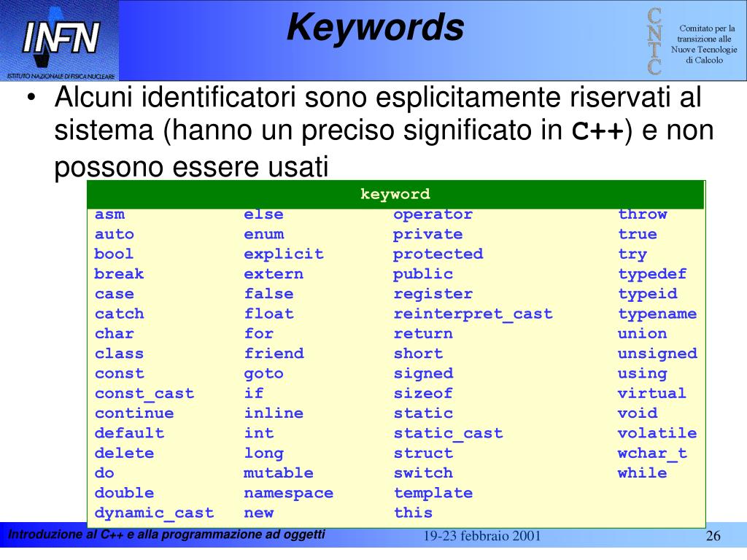This screenshot has width=747, height=560.
Task: Select the keyword mutable
Action: coord(279,472)
